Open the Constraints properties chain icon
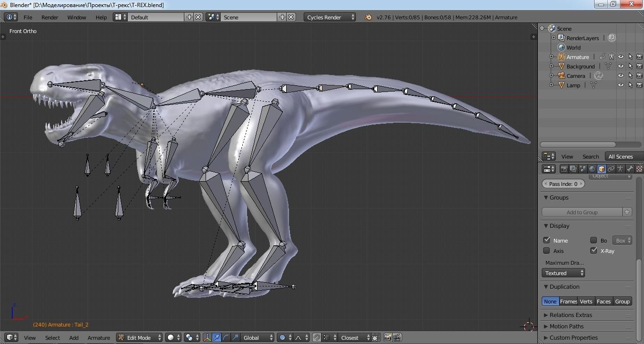The width and height of the screenshot is (644, 344). [611, 169]
